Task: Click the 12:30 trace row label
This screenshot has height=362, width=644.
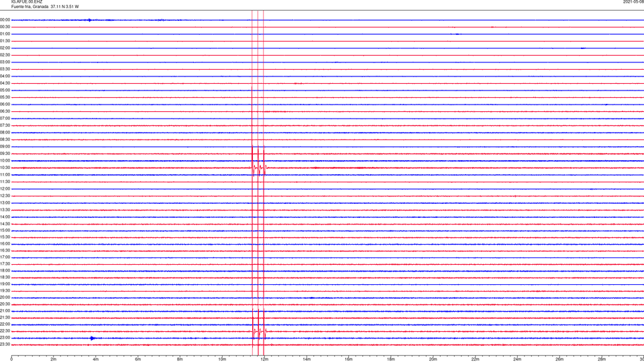Action: coord(5,196)
